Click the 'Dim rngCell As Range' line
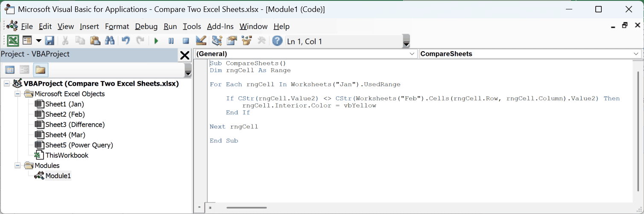This screenshot has width=644, height=214. point(250,70)
